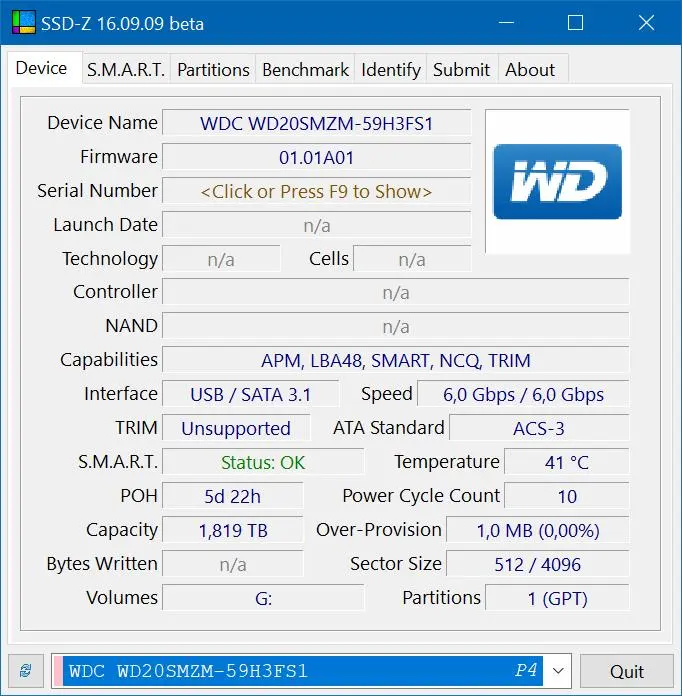This screenshot has height=696, width=682.
Task: Click the SSD-Z 16.09.09 beta title text
Action: click(123, 24)
